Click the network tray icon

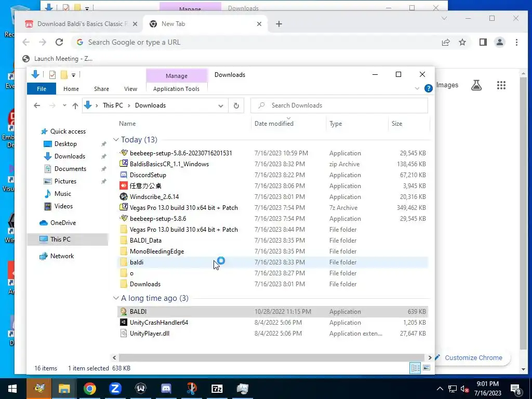[453, 389]
